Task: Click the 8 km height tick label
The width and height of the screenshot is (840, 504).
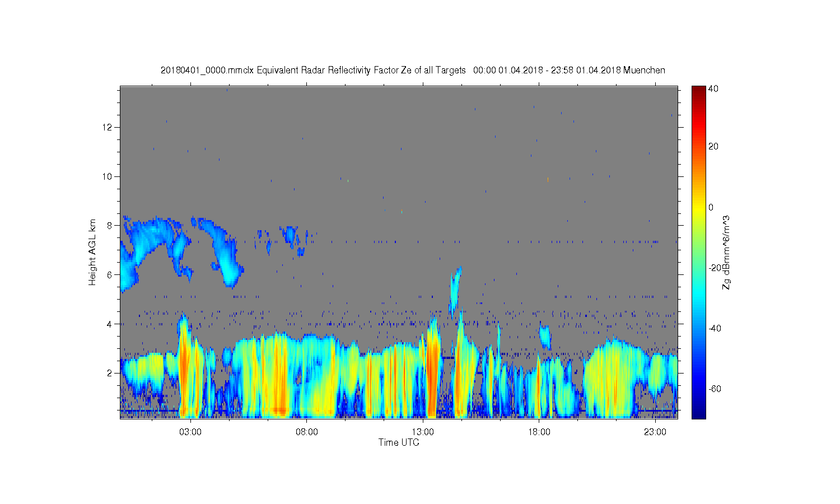Action: 110,226
